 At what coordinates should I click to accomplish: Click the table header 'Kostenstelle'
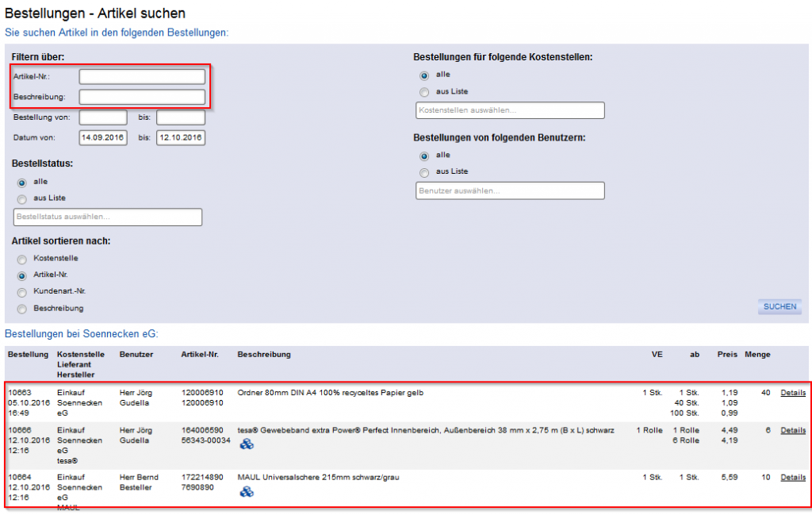coord(81,355)
